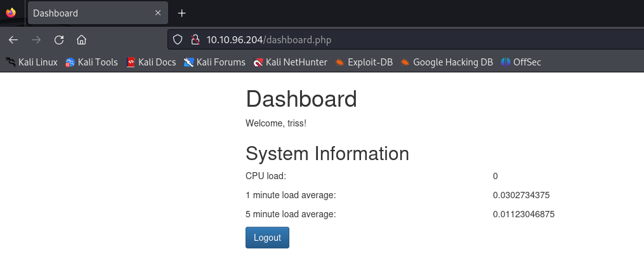Viewport: 644px width, 263px height.
Task: Open OffSec bookmark
Action: click(x=521, y=62)
